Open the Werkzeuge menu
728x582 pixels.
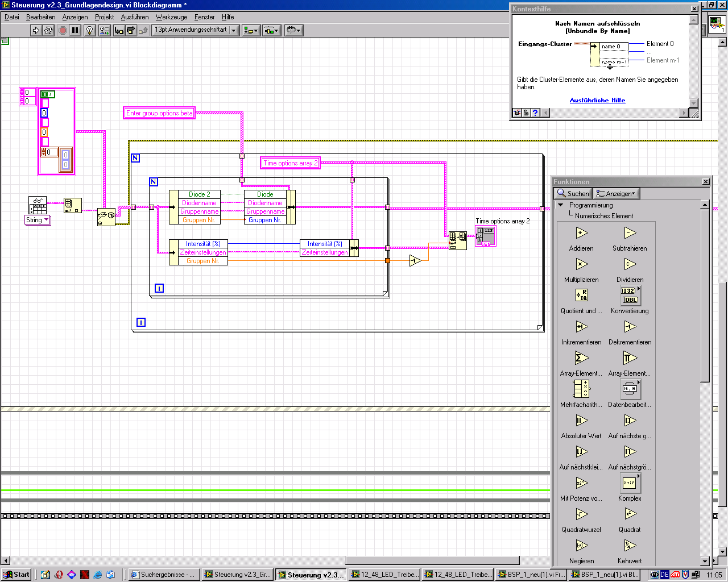point(171,17)
